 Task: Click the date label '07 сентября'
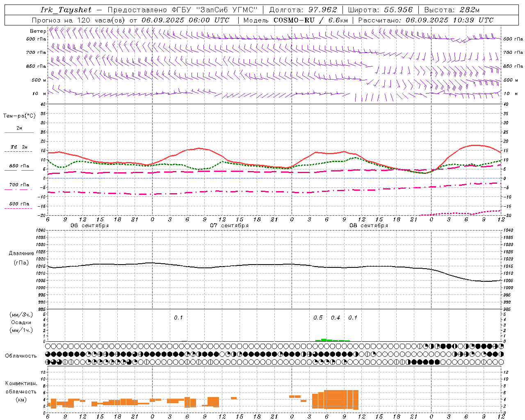[229, 226]
